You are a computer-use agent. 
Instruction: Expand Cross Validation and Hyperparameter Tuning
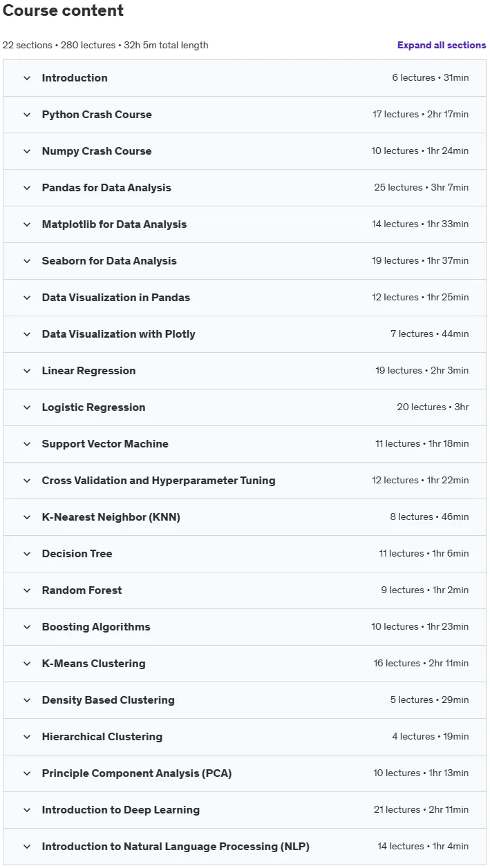point(245,481)
